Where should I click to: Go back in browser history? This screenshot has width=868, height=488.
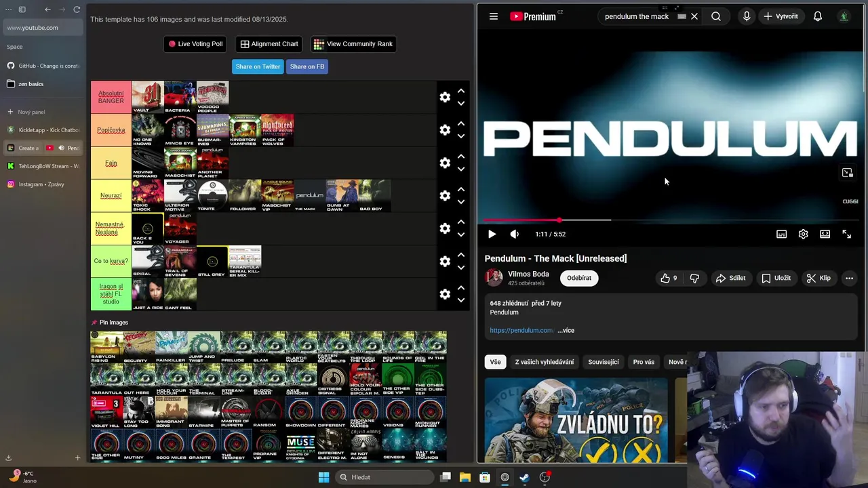point(47,9)
